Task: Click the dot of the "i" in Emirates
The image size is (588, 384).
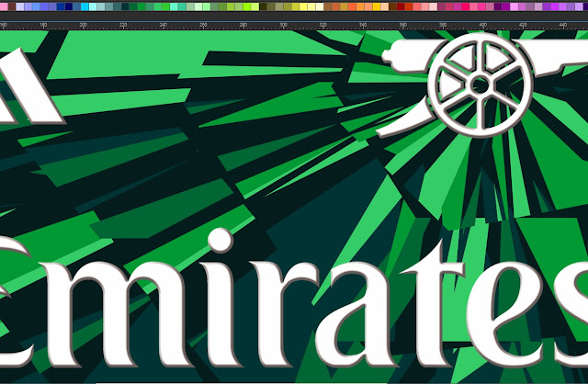Action: (220, 240)
